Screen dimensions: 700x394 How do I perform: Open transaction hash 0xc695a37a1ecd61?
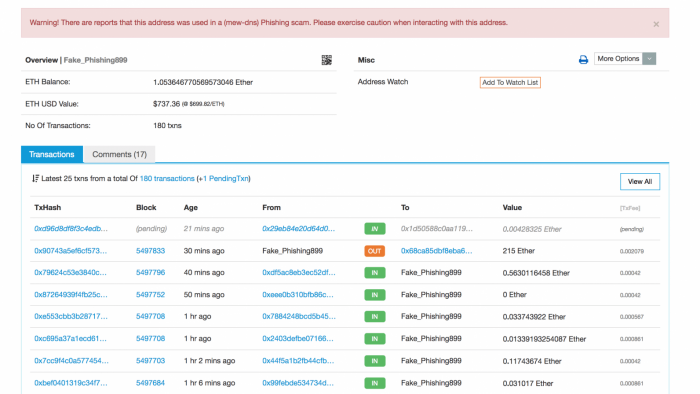click(71, 339)
